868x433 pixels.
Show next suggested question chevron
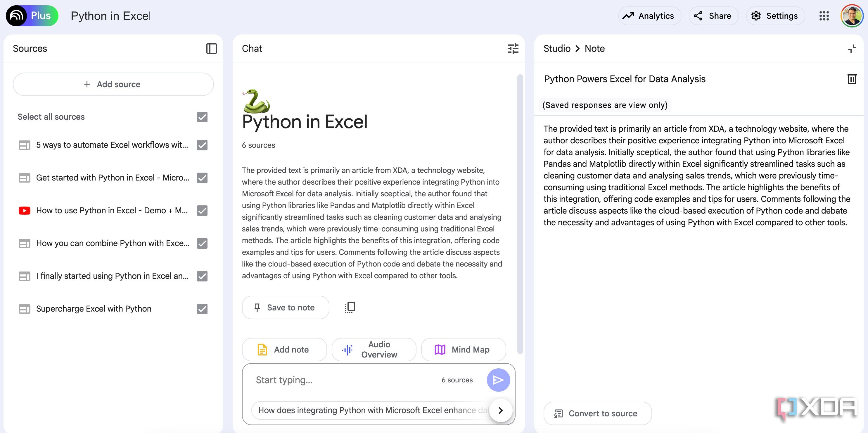pos(501,410)
